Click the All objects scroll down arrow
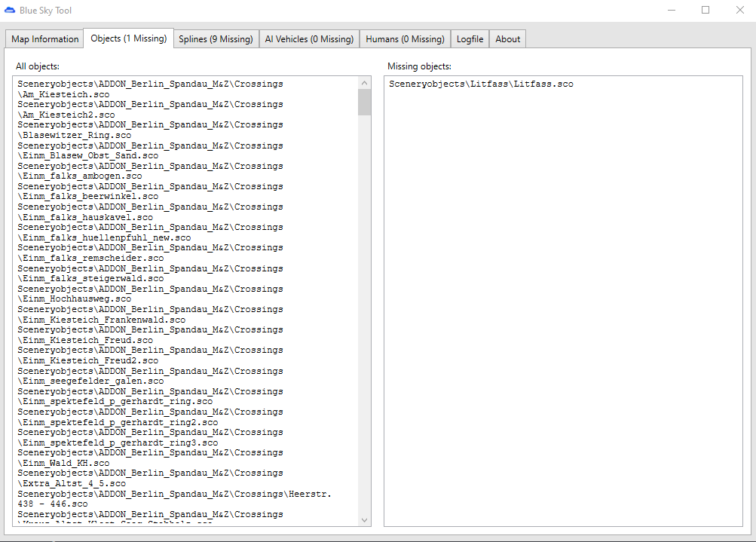Screen dimensions: 756x542 pos(365,519)
